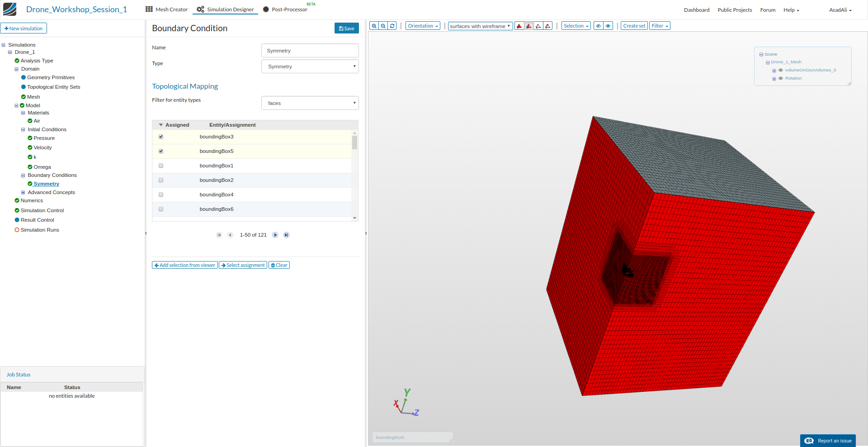
Task: Save the boundary condition
Action: pos(347,28)
